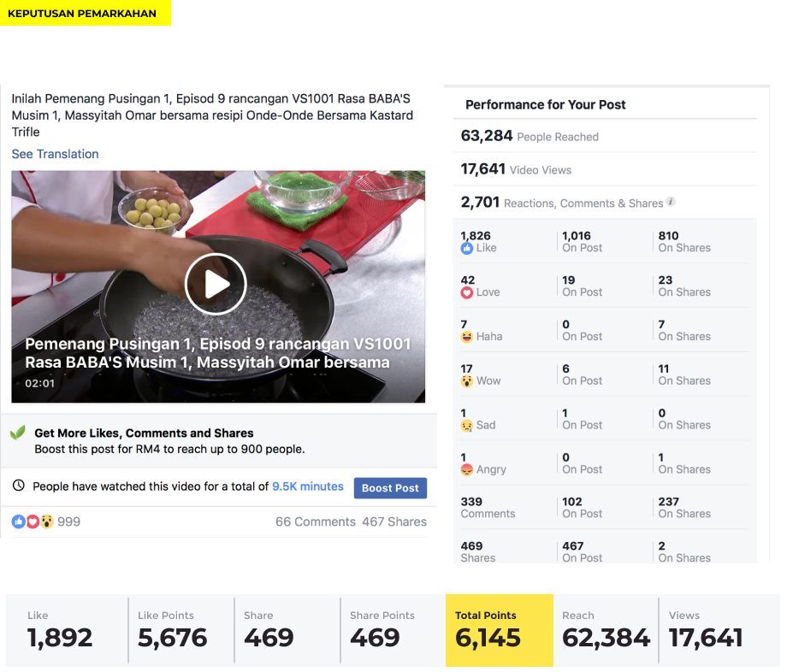Play the Onde-Onde recipe video
This screenshot has height=672, width=787.
click(216, 285)
